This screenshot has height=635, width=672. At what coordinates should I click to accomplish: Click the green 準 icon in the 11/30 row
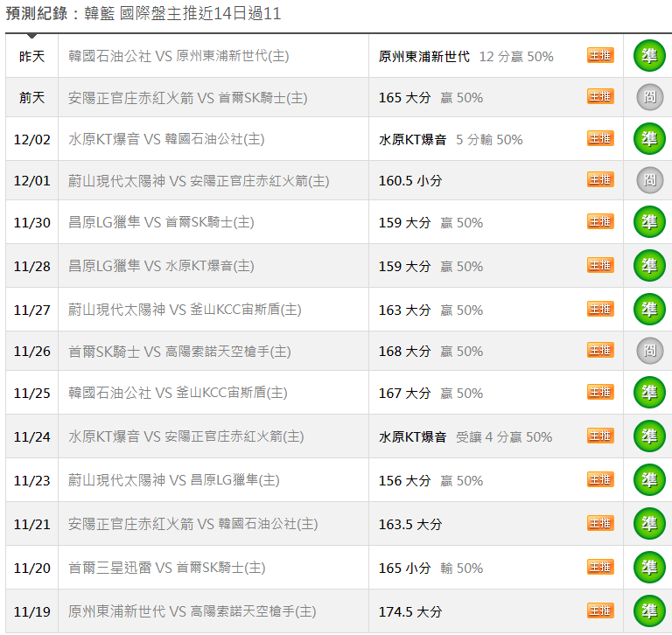pos(649,222)
